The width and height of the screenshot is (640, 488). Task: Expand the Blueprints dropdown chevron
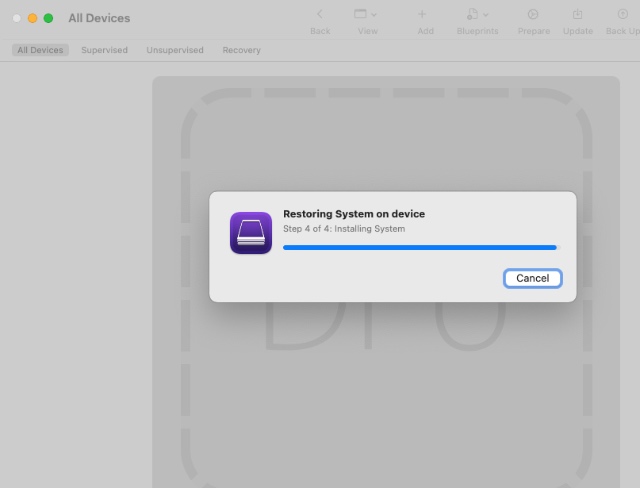pyautogui.click(x=486, y=15)
